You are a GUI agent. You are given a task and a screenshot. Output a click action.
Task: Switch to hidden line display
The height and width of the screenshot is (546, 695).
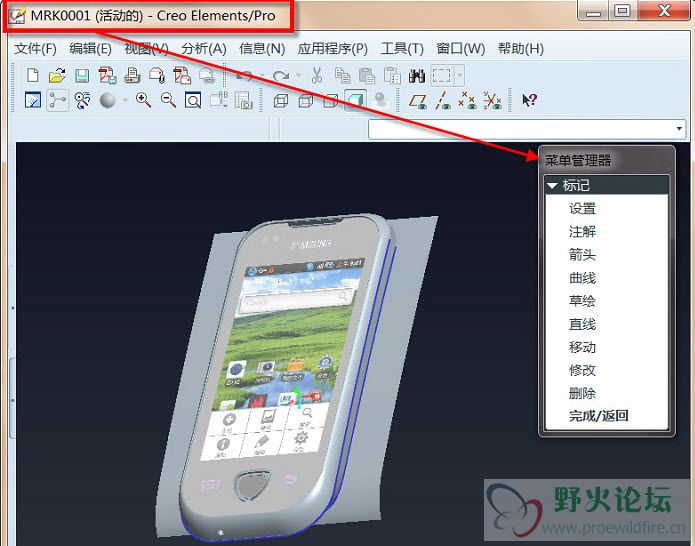pos(305,101)
